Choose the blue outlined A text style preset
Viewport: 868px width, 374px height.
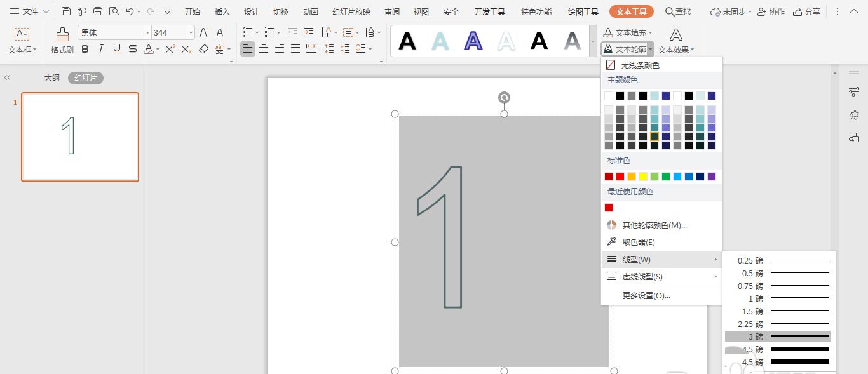(x=473, y=41)
